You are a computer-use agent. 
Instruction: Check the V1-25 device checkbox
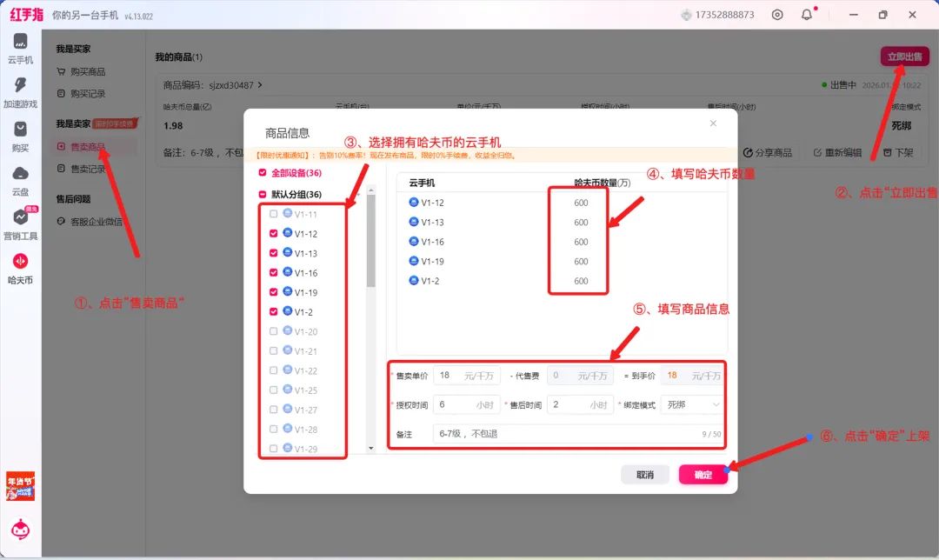click(274, 390)
